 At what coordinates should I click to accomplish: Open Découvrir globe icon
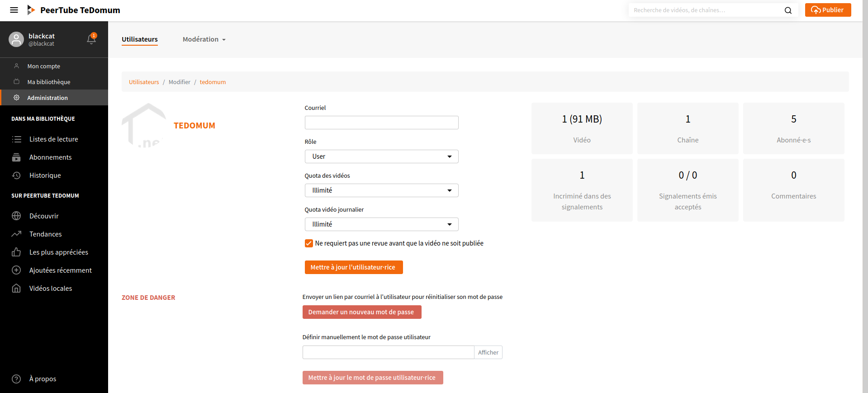click(16, 216)
